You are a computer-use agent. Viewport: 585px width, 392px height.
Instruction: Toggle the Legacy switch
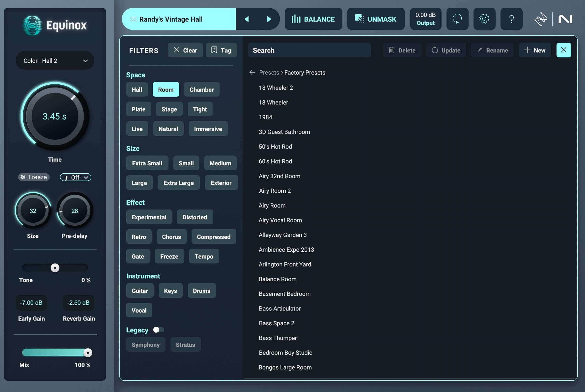(x=159, y=330)
